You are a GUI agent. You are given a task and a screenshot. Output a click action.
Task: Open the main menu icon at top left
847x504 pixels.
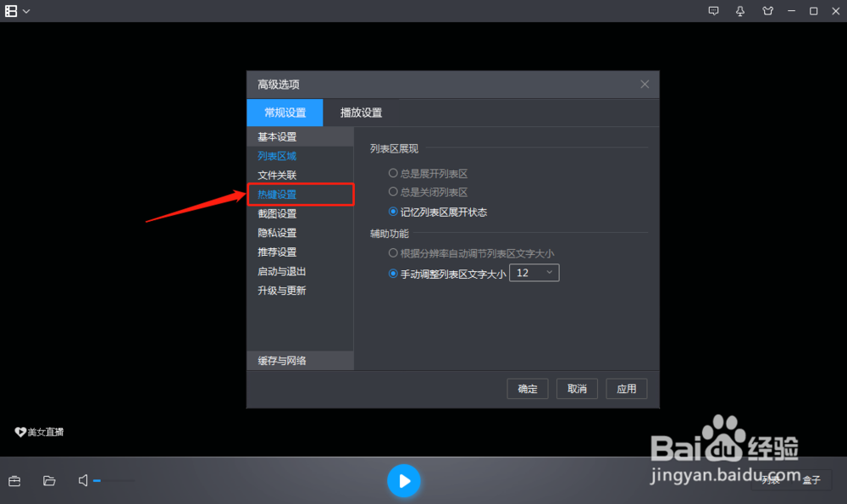(x=11, y=11)
